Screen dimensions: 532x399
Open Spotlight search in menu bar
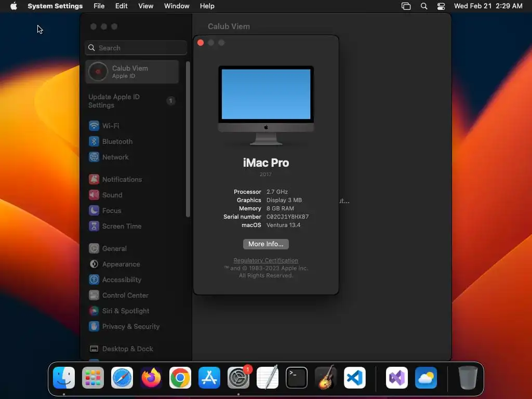424,6
